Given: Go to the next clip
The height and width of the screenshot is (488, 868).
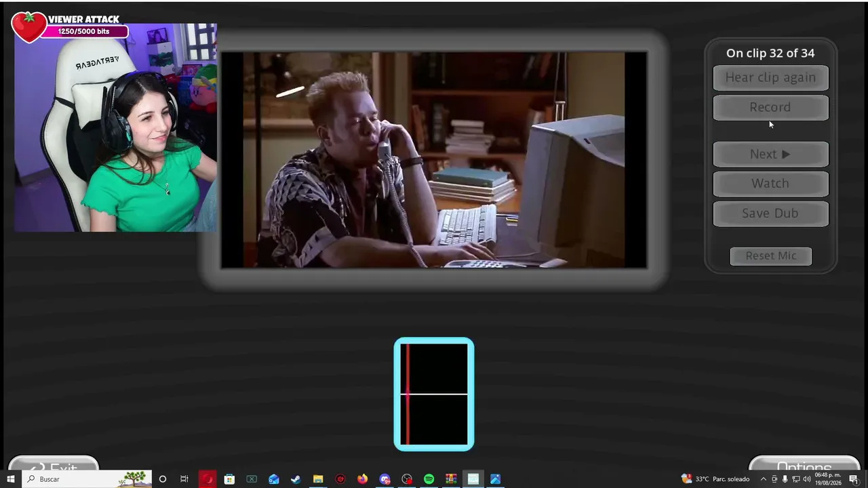Looking at the screenshot, I should pyautogui.click(x=770, y=154).
